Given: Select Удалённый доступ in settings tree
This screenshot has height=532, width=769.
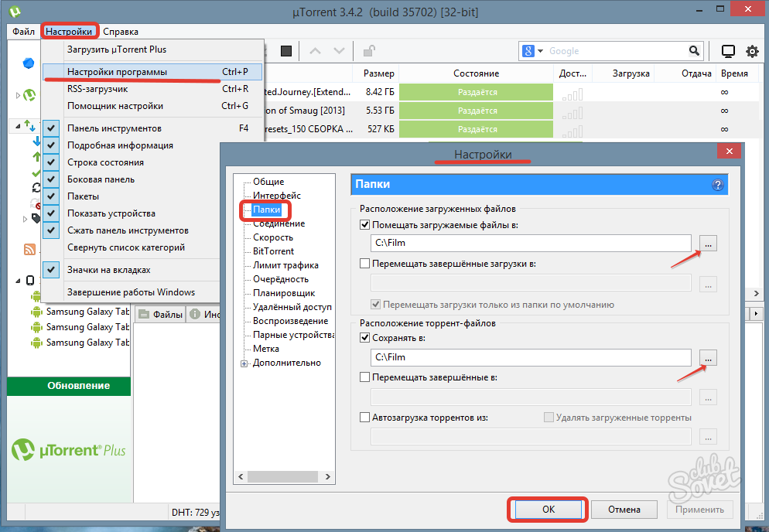Looking at the screenshot, I should 292,307.
